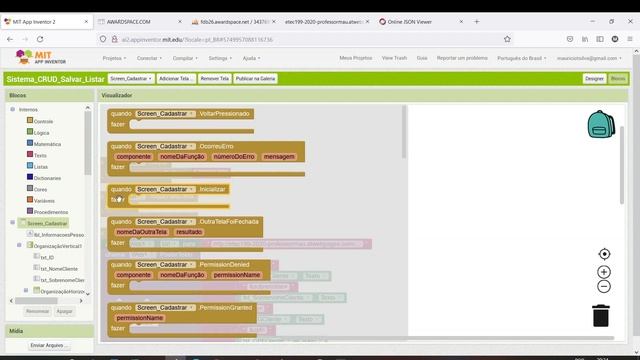Collapse the OrganizaçãoHorizontal tree node
Screen dimensions: 640x360
click(26, 290)
